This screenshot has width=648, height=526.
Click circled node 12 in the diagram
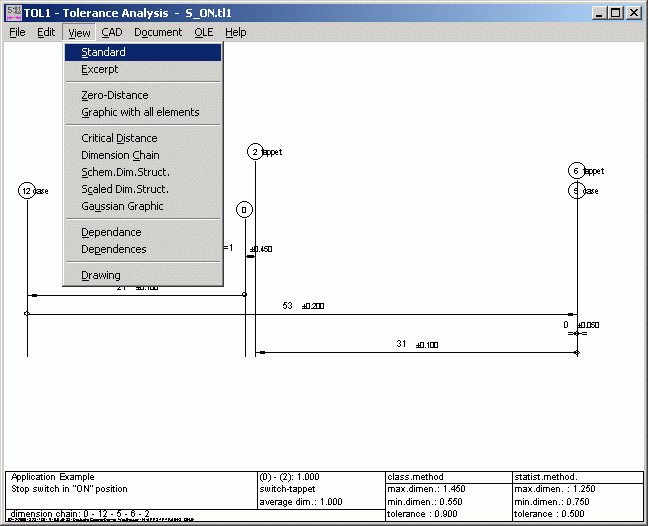click(27, 191)
